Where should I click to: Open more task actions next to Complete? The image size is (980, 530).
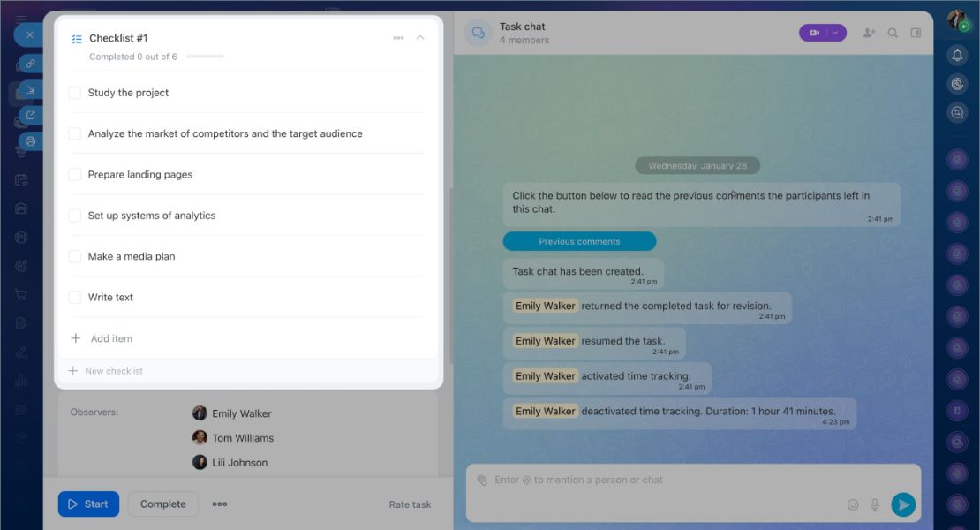219,503
